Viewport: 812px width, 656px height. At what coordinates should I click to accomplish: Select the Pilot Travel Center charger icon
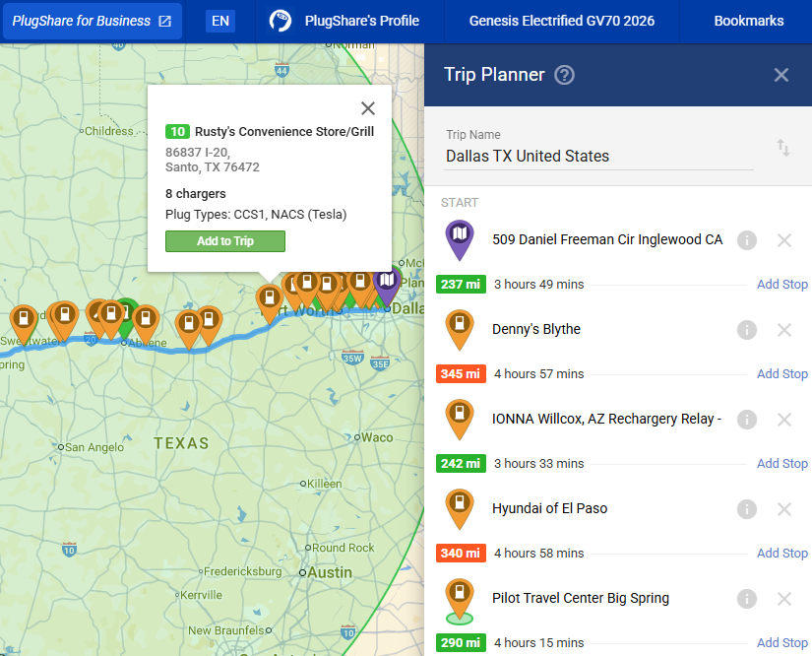click(459, 597)
